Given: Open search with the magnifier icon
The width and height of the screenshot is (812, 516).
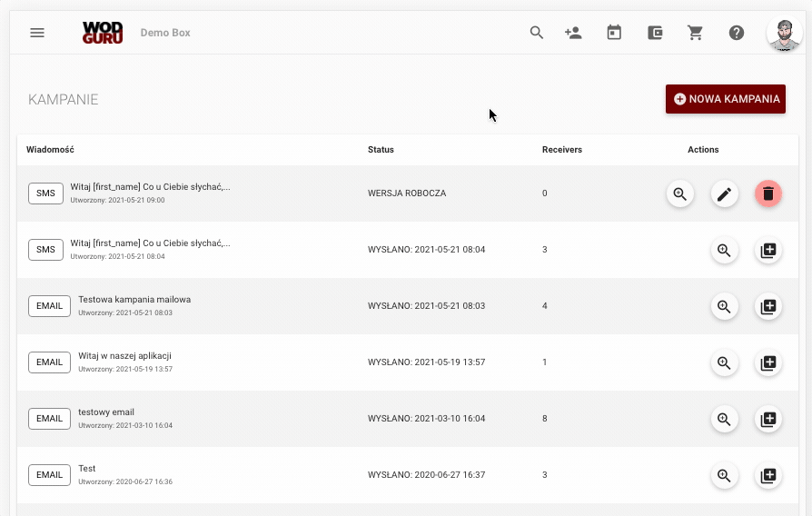Looking at the screenshot, I should (x=537, y=33).
